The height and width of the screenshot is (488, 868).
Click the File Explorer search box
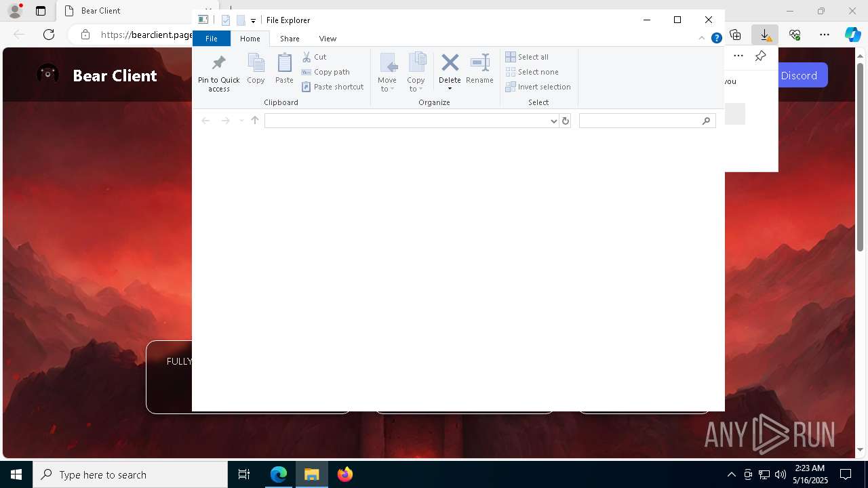click(647, 121)
